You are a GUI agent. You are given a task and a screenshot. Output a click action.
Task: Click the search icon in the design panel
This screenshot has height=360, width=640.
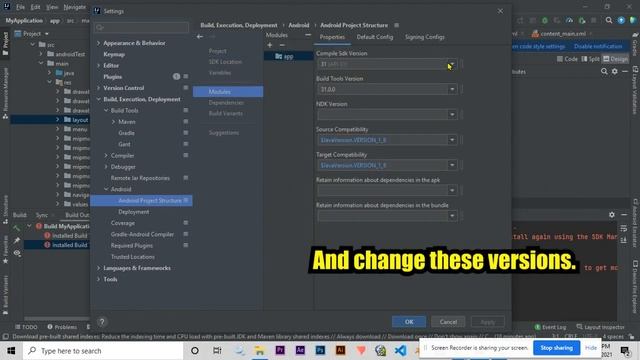(604, 71)
